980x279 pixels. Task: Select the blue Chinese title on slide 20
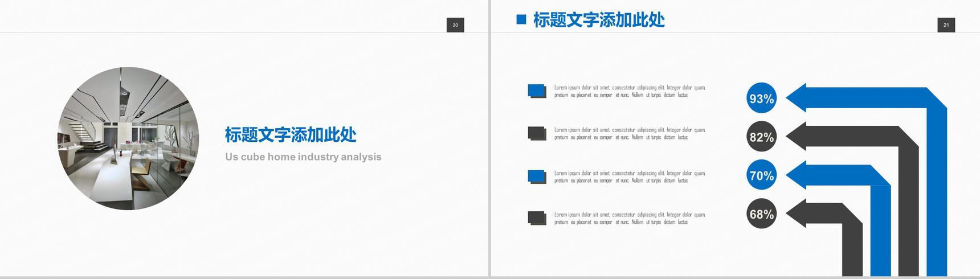[x=291, y=135]
